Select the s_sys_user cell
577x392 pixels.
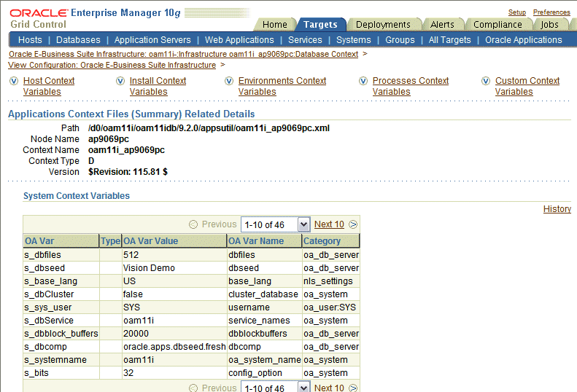click(61, 307)
